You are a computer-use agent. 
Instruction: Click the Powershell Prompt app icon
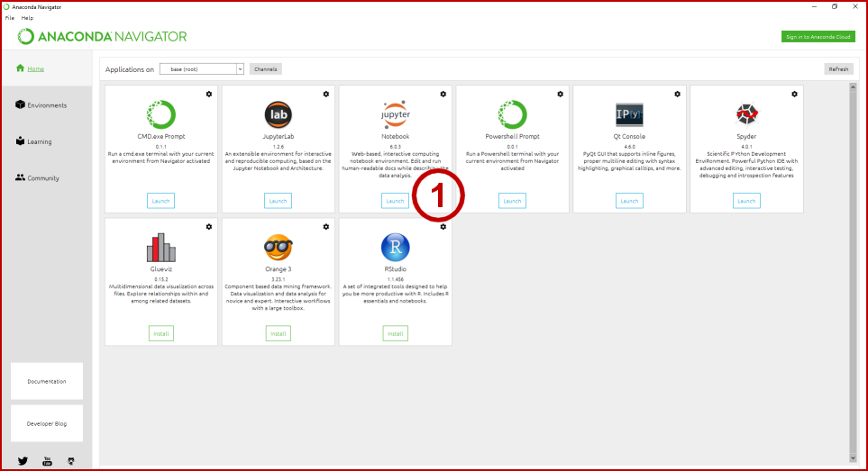pos(512,114)
